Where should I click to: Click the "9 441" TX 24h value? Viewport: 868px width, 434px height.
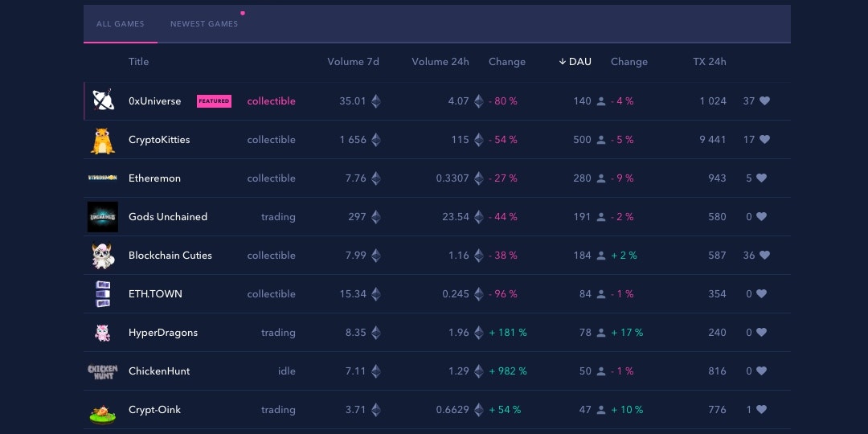click(712, 140)
